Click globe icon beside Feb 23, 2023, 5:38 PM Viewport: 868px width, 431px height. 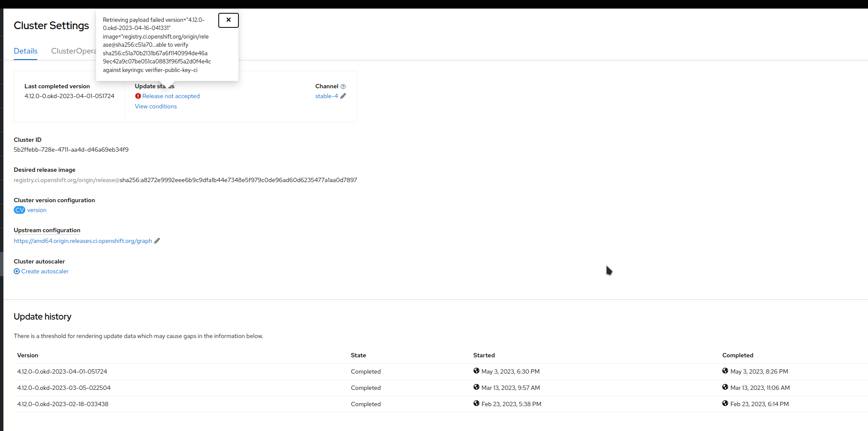coord(476,404)
